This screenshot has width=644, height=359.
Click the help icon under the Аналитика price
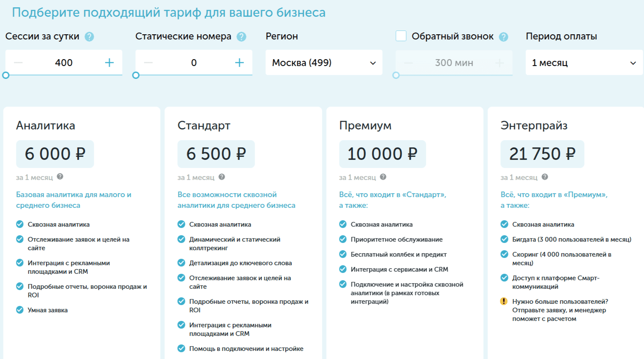click(60, 177)
